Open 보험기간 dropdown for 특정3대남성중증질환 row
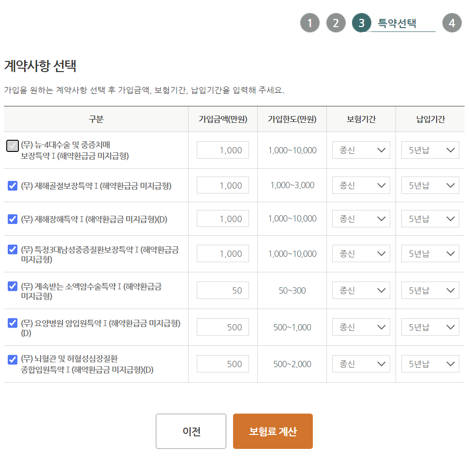This screenshot has width=469, height=476. (x=361, y=253)
